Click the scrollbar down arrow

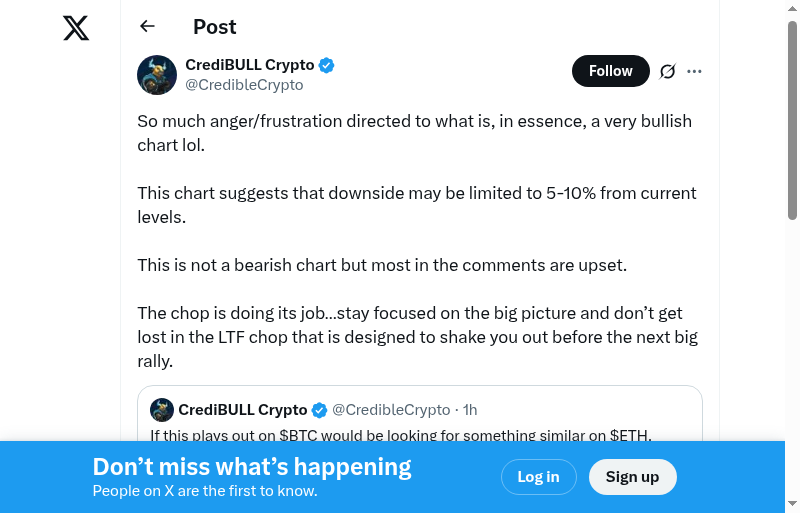[x=792, y=503]
